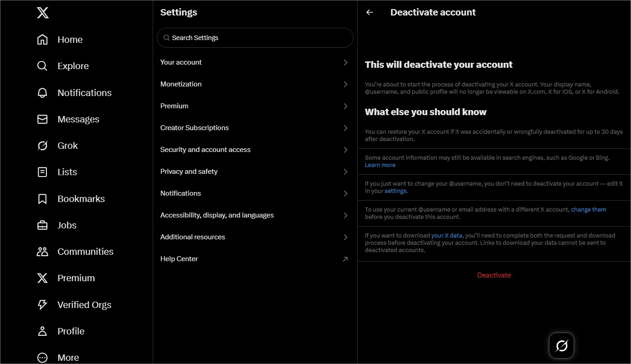Click the "your X data" link
Image resolution: width=631 pixels, height=364 pixels.
[446, 236]
